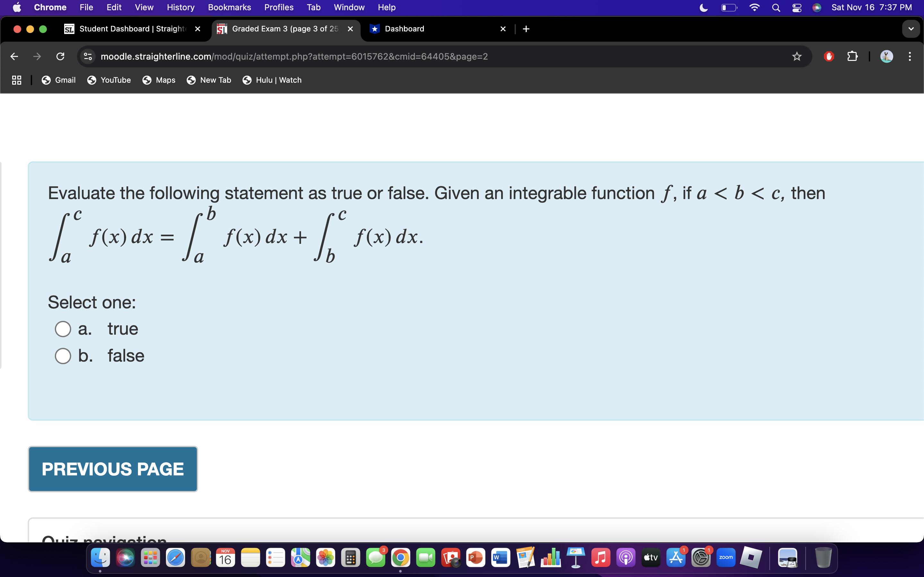924x577 pixels.
Task: Open Zoom from the dock
Action: coord(725,557)
